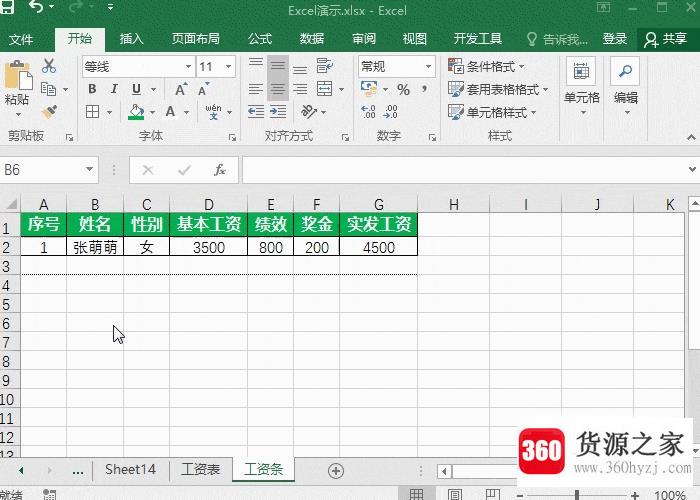Apply font color A button
The width and height of the screenshot is (700, 500).
click(x=170, y=112)
